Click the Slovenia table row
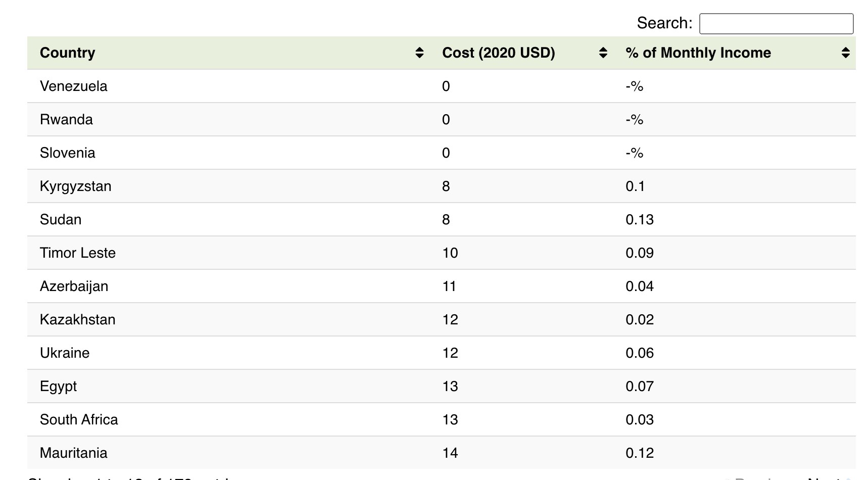The width and height of the screenshot is (868, 480). coord(442,153)
